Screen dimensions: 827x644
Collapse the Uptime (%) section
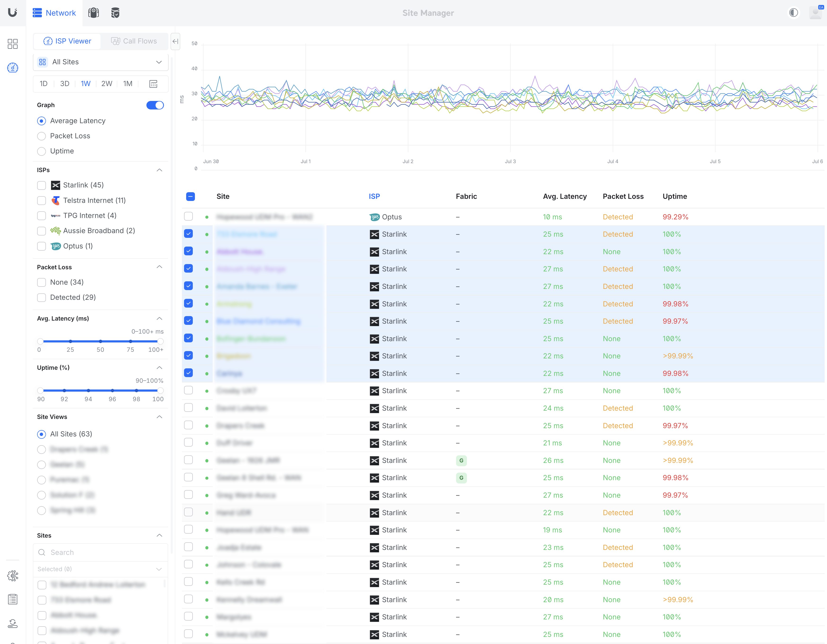[159, 368]
